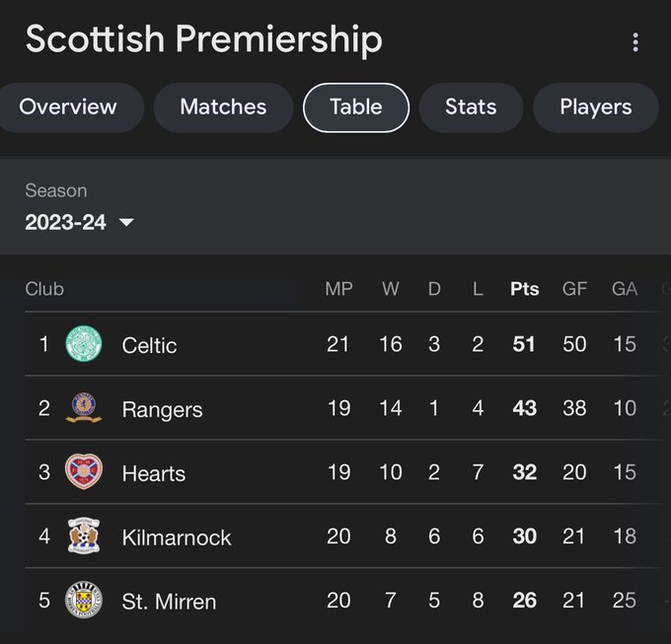Expand the 2023-24 season dropdown arrow
Viewport: 671px width, 644px height.
pyautogui.click(x=126, y=222)
